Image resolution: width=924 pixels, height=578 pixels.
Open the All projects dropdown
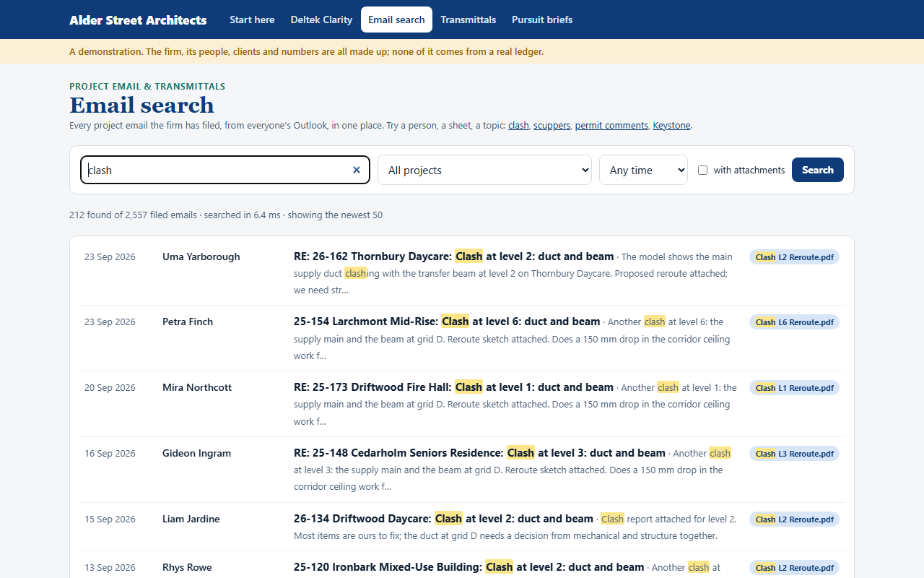[x=484, y=170]
